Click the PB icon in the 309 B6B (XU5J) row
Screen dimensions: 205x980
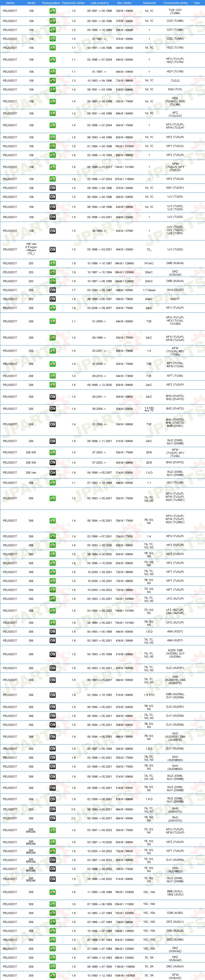click(52, 892)
